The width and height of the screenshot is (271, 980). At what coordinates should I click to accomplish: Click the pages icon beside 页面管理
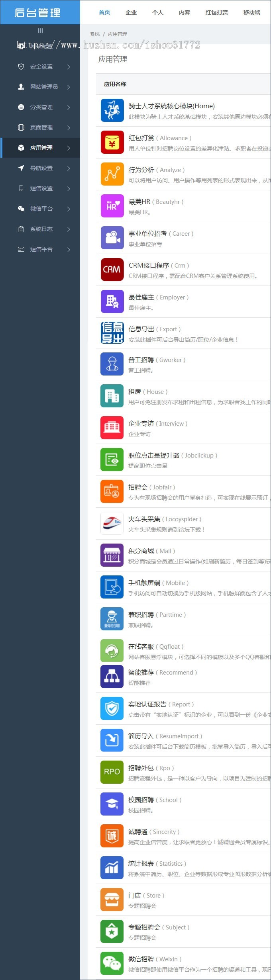point(21,127)
